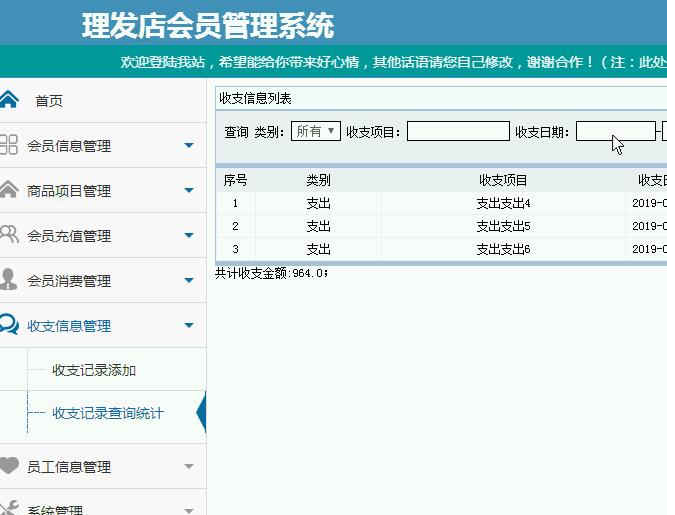Click the 收支项目 search input field
The width and height of the screenshot is (675, 515).
(458, 131)
